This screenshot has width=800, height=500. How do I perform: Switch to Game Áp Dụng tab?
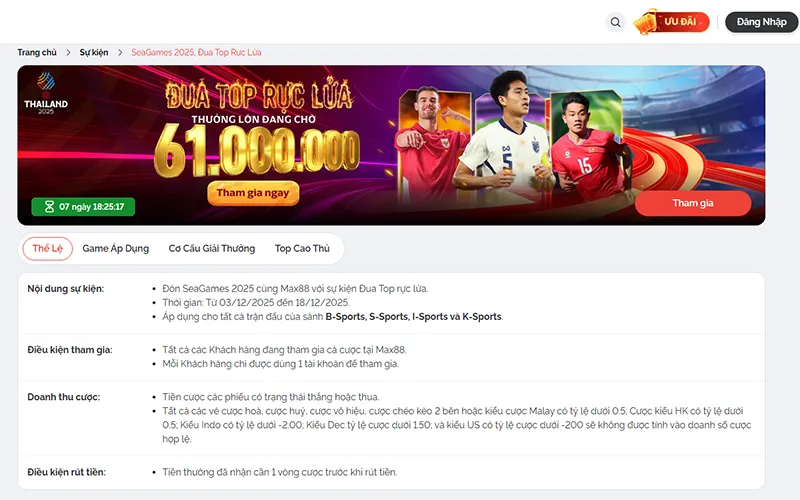click(x=116, y=248)
